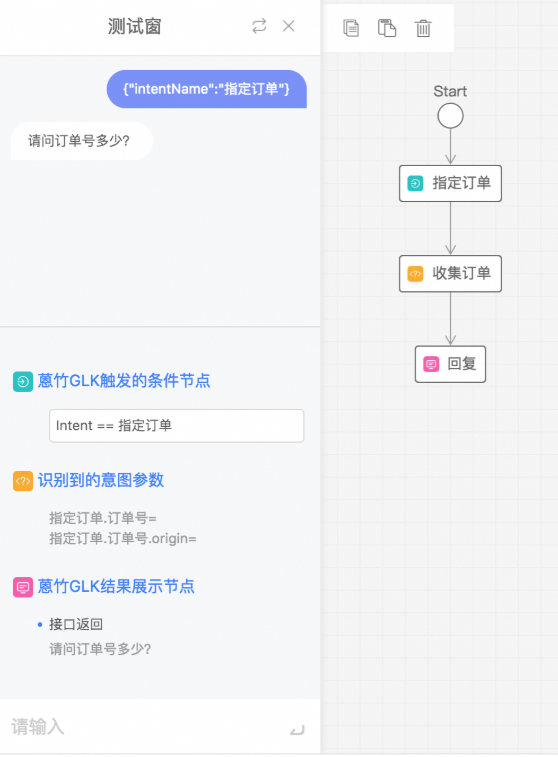
Task: Click the teal trigger icon beside 蒽竹GLK触发的条件节点
Action: pyautogui.click(x=23, y=381)
